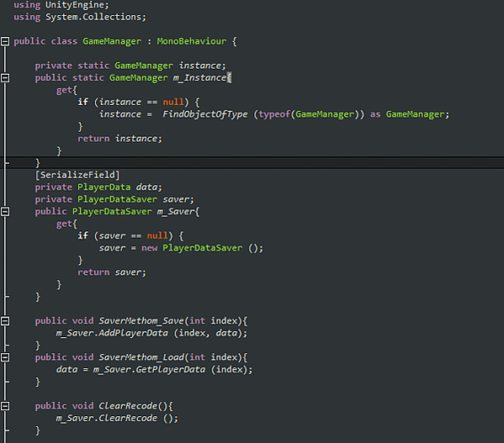Image resolution: width=504 pixels, height=443 pixels.
Task: Place cursor on FindObjectOfType call
Action: click(x=205, y=114)
